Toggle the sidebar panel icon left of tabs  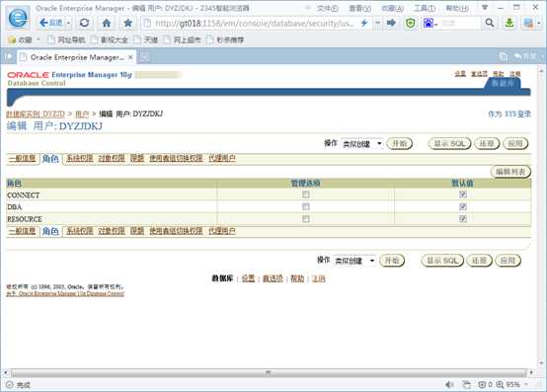click(9, 56)
